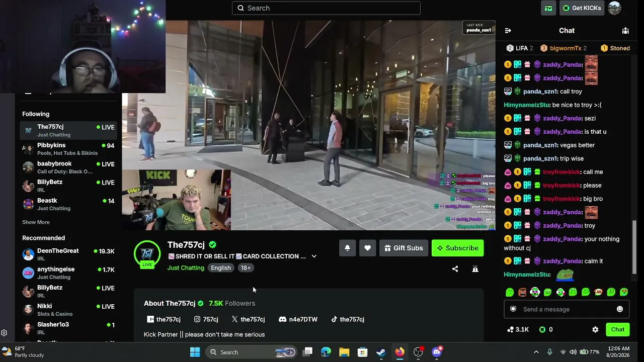Collapse the chat panel arrow icon

click(x=508, y=31)
